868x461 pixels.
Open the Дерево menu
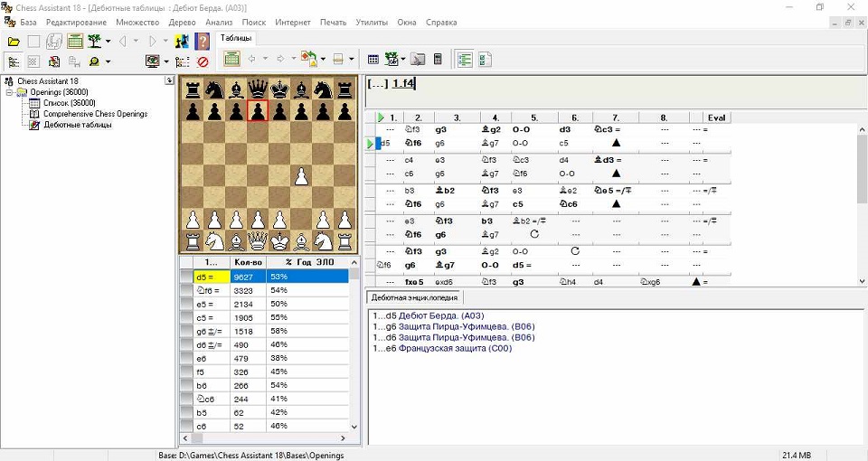(182, 22)
